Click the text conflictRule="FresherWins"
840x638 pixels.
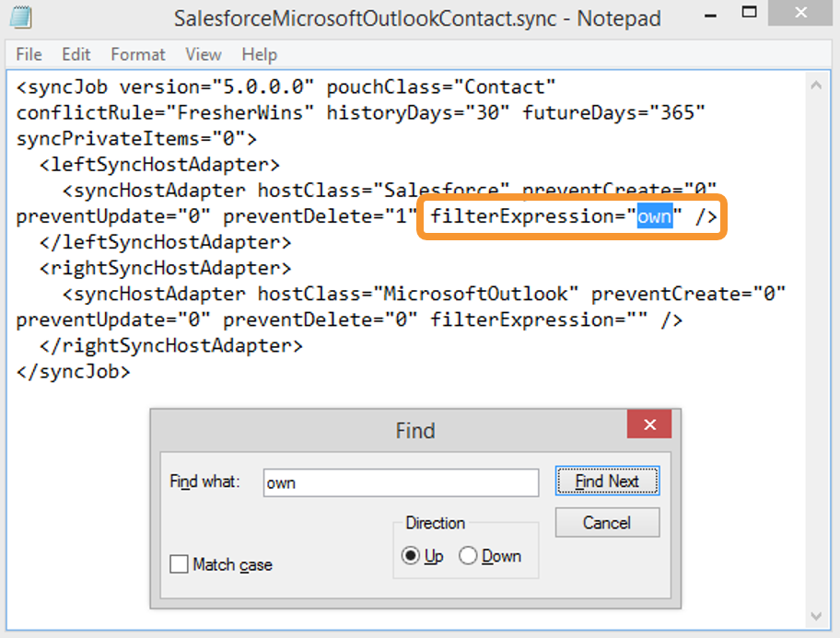coord(165,112)
